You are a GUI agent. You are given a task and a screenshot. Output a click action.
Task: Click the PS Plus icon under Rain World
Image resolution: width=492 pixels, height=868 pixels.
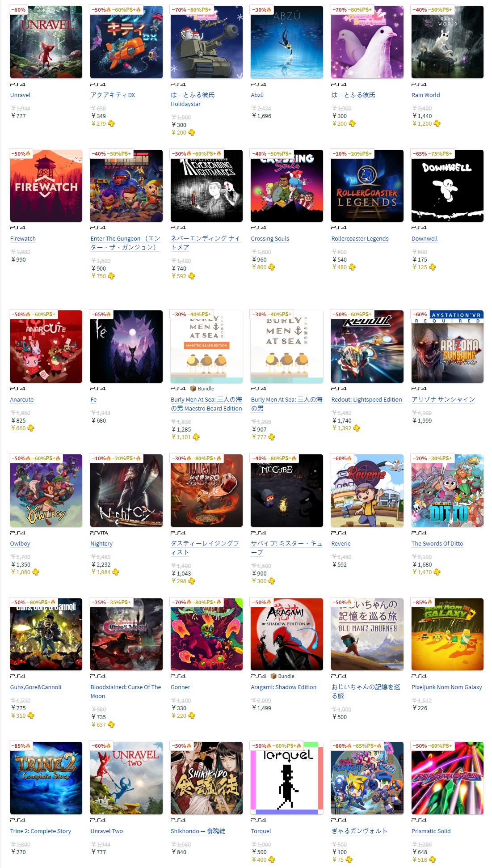point(437,123)
